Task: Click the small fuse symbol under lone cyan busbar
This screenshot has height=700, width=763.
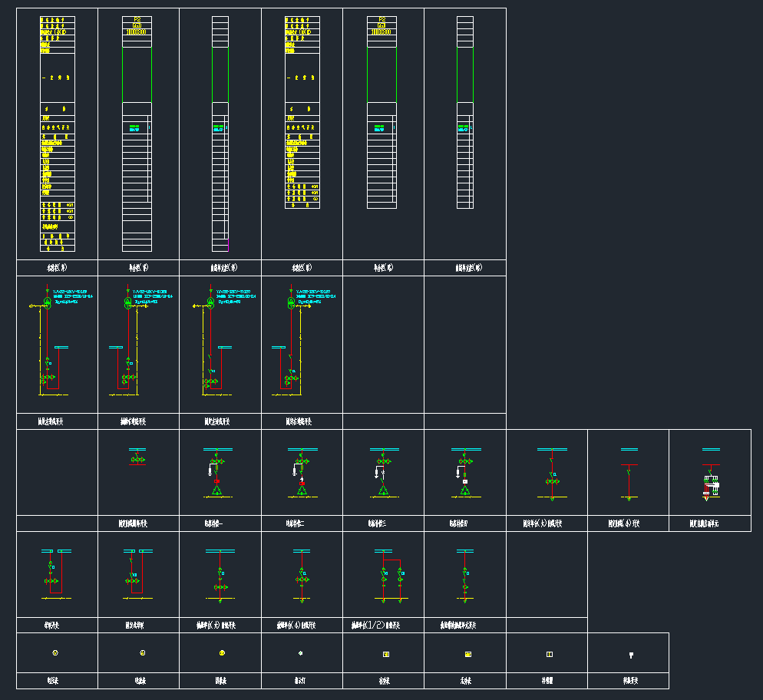Action: (137, 458)
